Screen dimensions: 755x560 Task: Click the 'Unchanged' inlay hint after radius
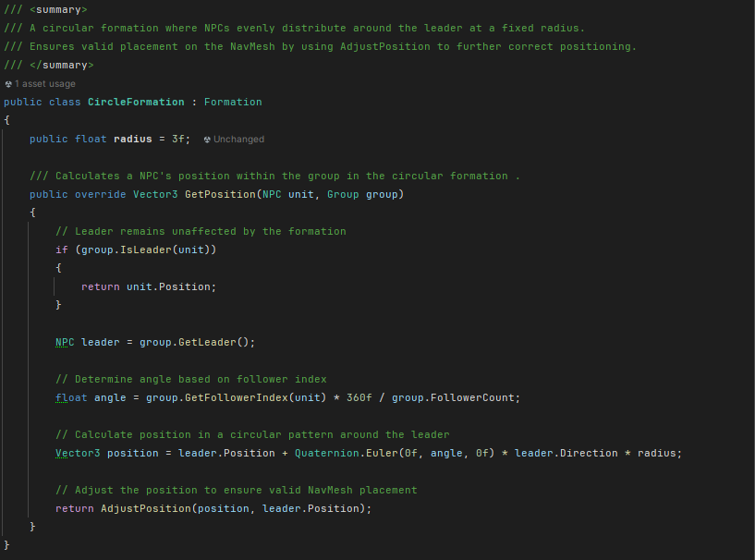(238, 140)
